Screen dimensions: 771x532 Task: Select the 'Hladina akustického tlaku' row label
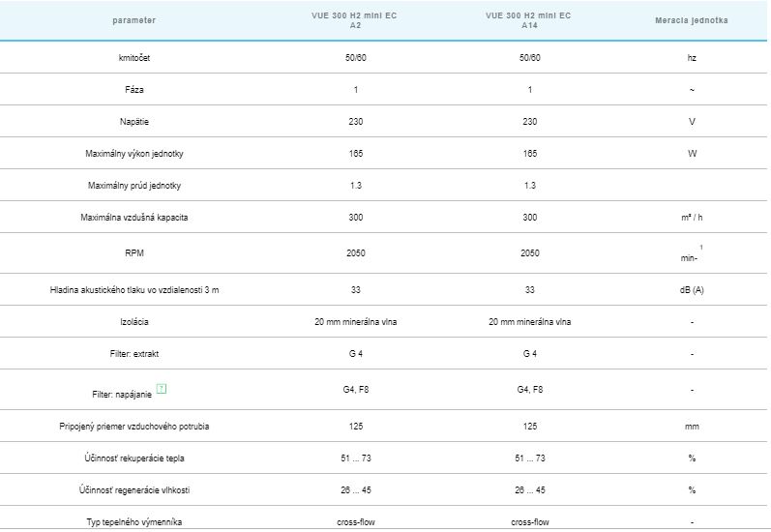coord(133,290)
